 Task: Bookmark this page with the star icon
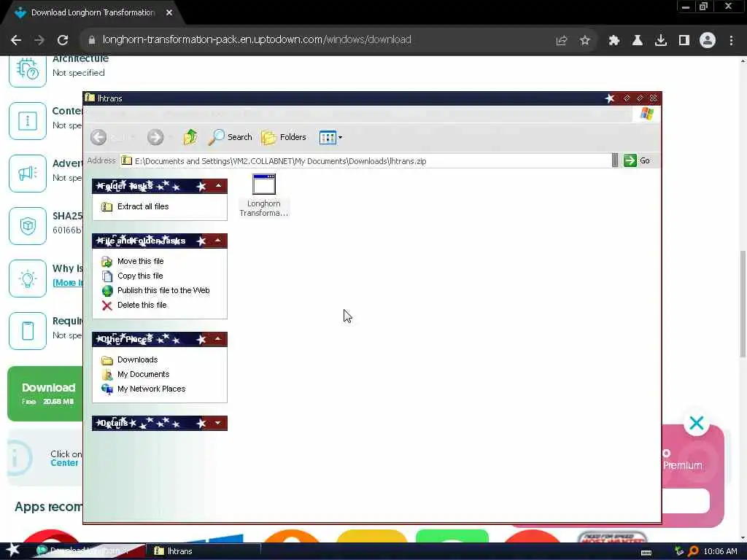(x=584, y=41)
